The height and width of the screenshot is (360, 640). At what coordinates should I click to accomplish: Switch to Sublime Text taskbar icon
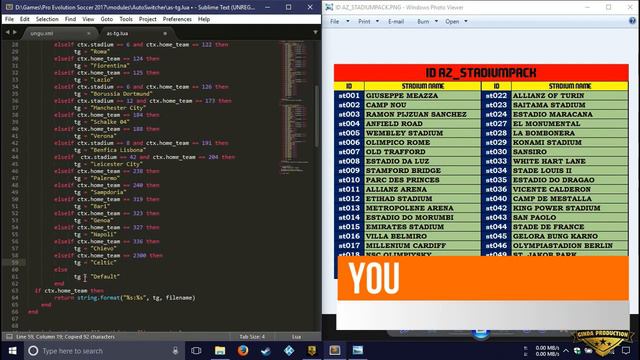(335, 351)
